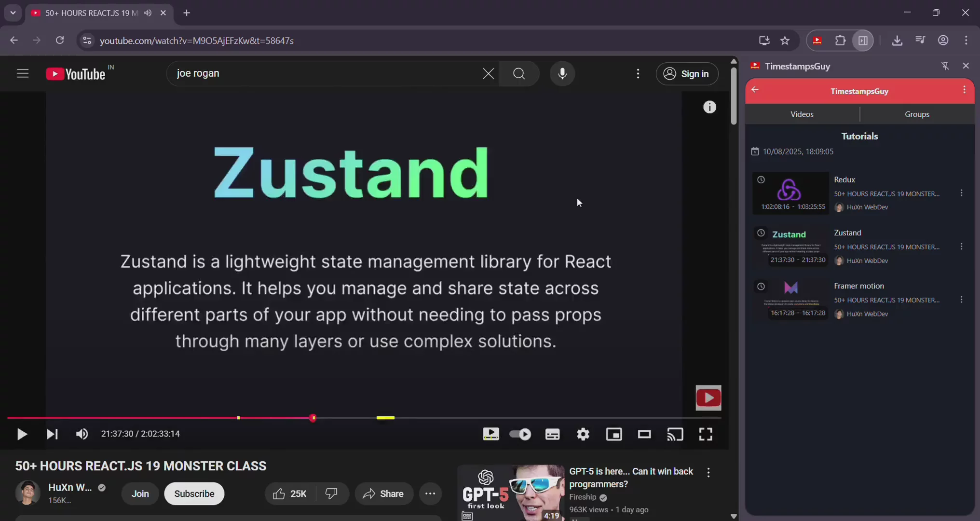Enter fullscreen mode

click(x=706, y=434)
